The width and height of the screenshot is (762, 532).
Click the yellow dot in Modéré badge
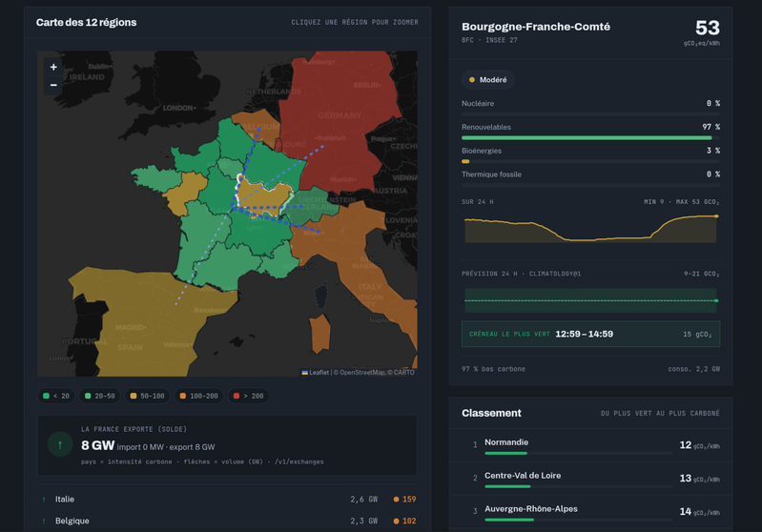pos(471,80)
